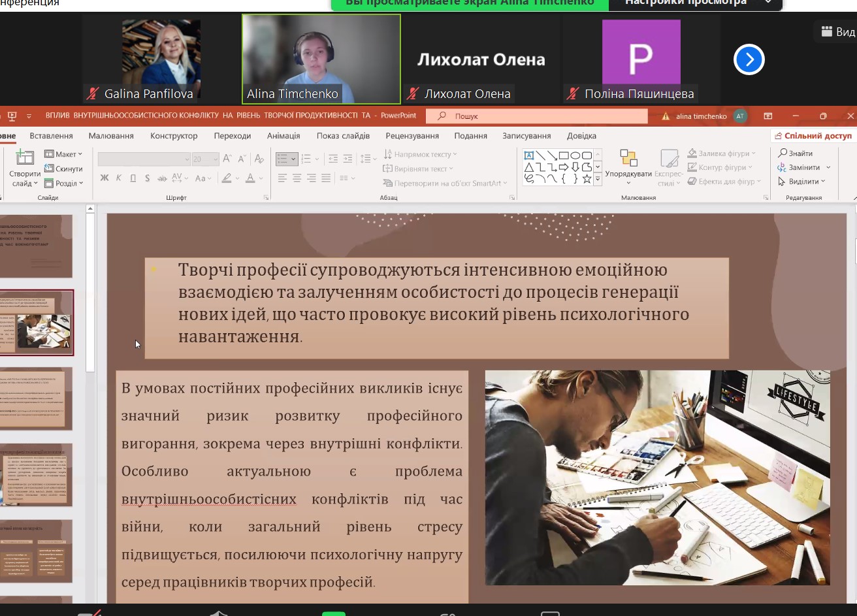Screen dimensions: 857x616
Task: Open the Рецензування tab
Action: click(412, 136)
